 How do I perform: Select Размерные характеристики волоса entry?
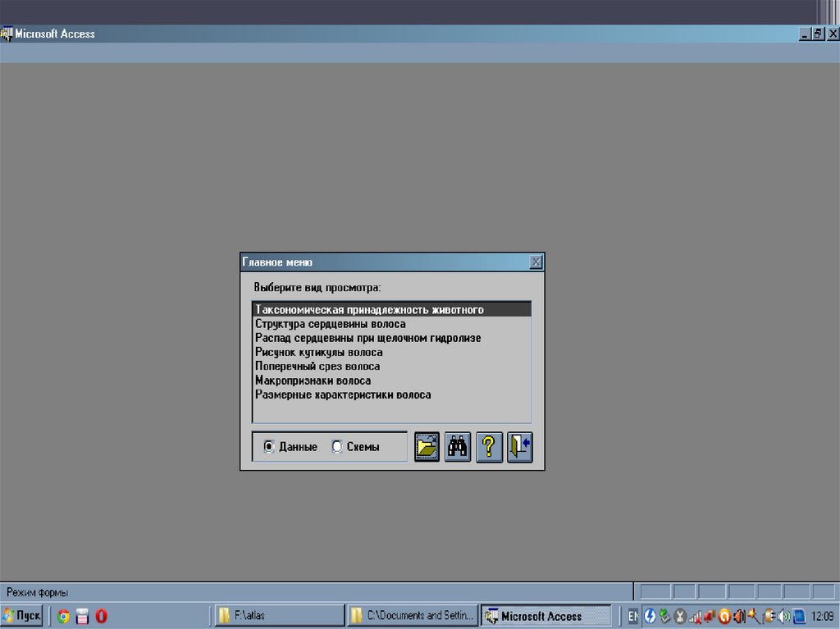click(x=391, y=394)
